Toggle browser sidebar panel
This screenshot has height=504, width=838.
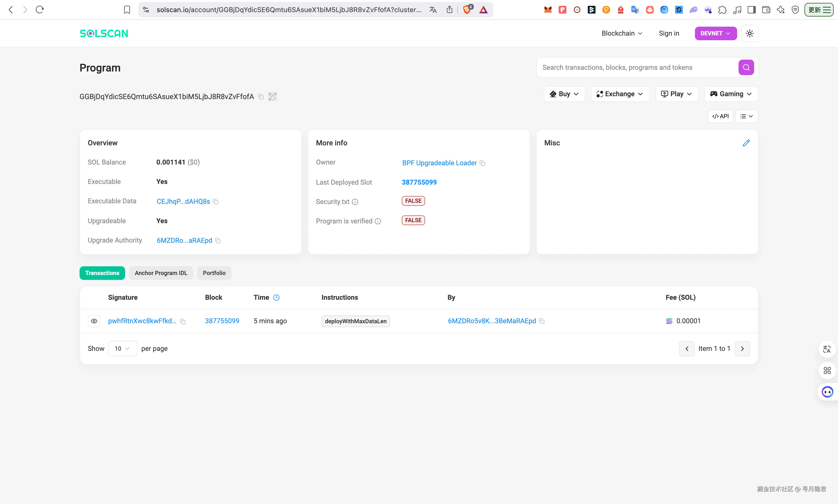click(752, 10)
